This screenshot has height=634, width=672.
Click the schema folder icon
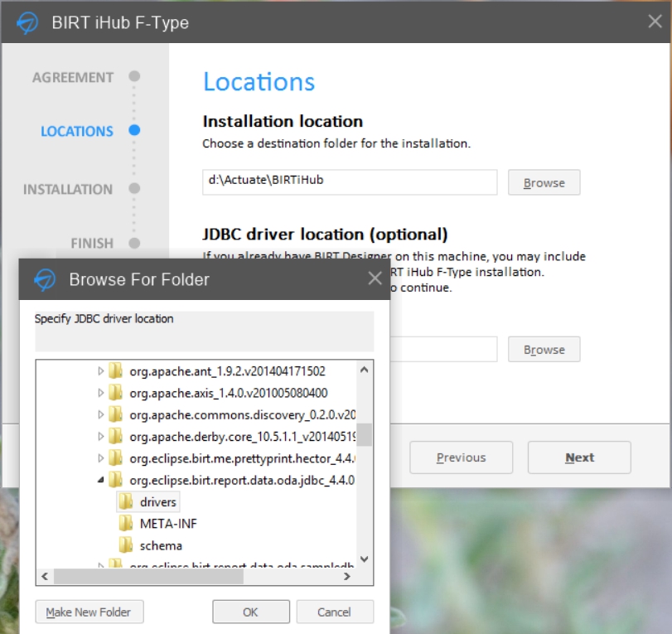pyautogui.click(x=126, y=545)
